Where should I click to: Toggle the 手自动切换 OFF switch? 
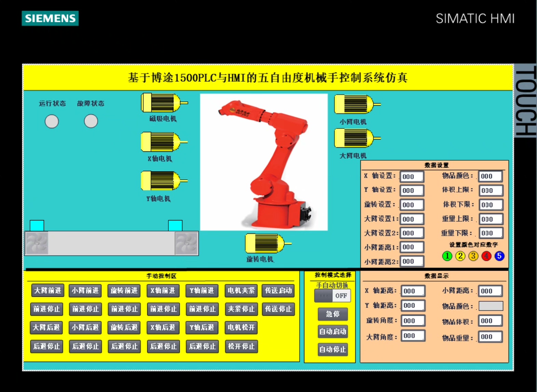click(333, 296)
